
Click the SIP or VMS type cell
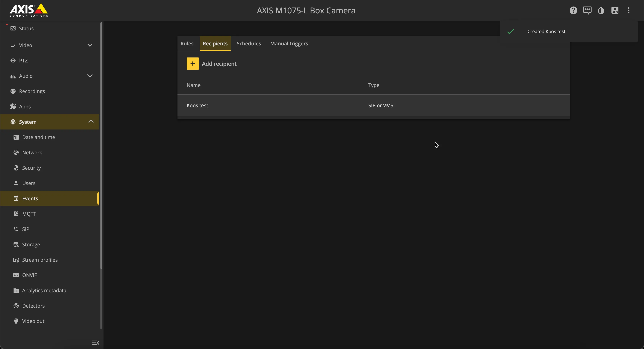coord(380,105)
